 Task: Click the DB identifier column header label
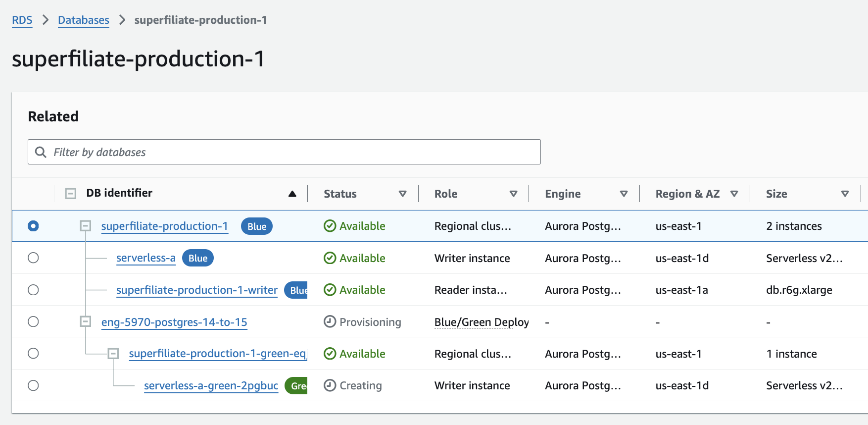pyautogui.click(x=119, y=193)
